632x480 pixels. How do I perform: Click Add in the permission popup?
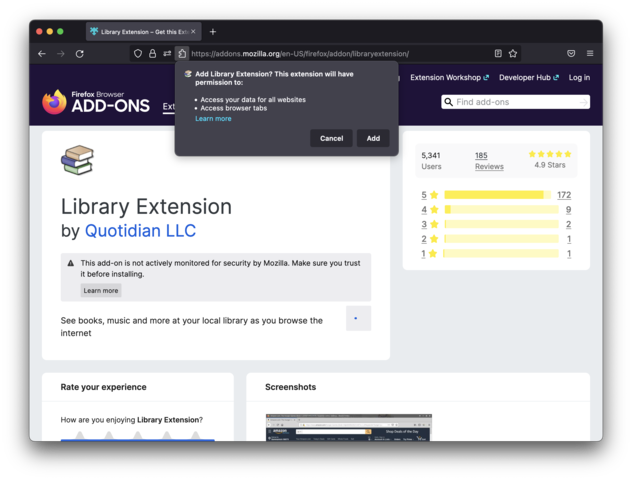[373, 138]
